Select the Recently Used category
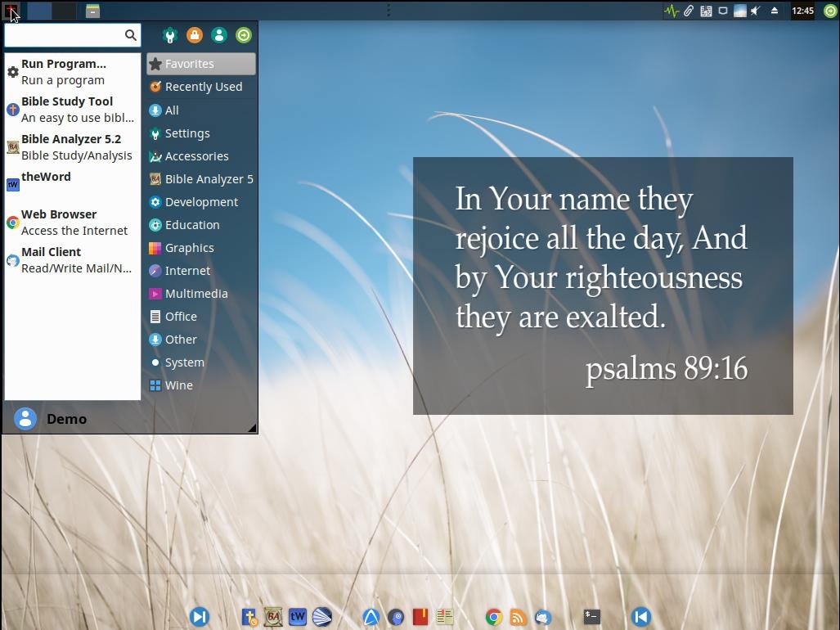840x630 pixels. click(201, 87)
